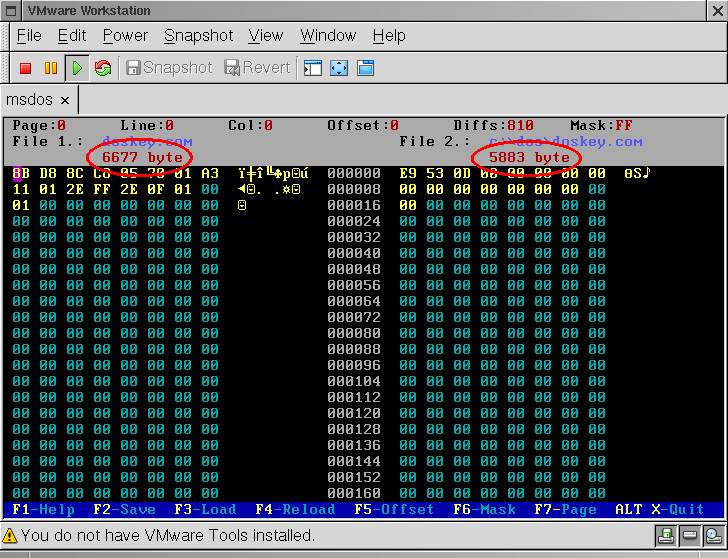Click the Reset virtual machine icon
The height and width of the screenshot is (558, 728).
coord(103,68)
